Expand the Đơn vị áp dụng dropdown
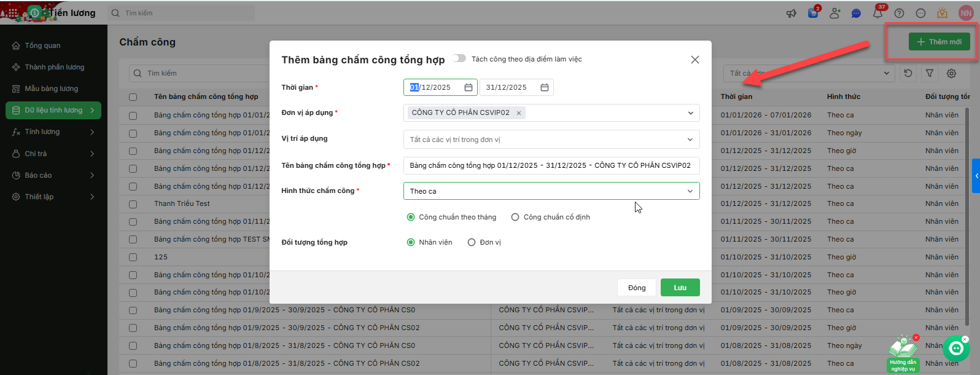 click(x=690, y=113)
